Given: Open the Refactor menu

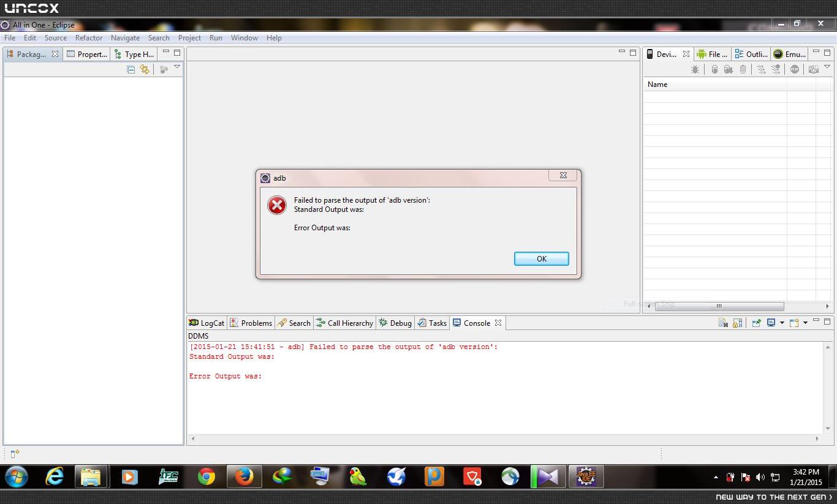Looking at the screenshot, I should click(x=89, y=37).
